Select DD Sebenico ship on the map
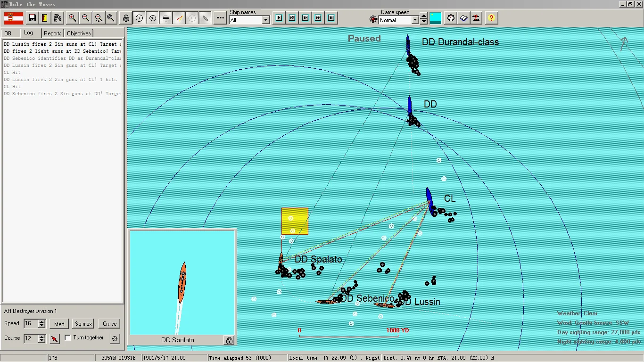This screenshot has width=644, height=362. click(325, 301)
